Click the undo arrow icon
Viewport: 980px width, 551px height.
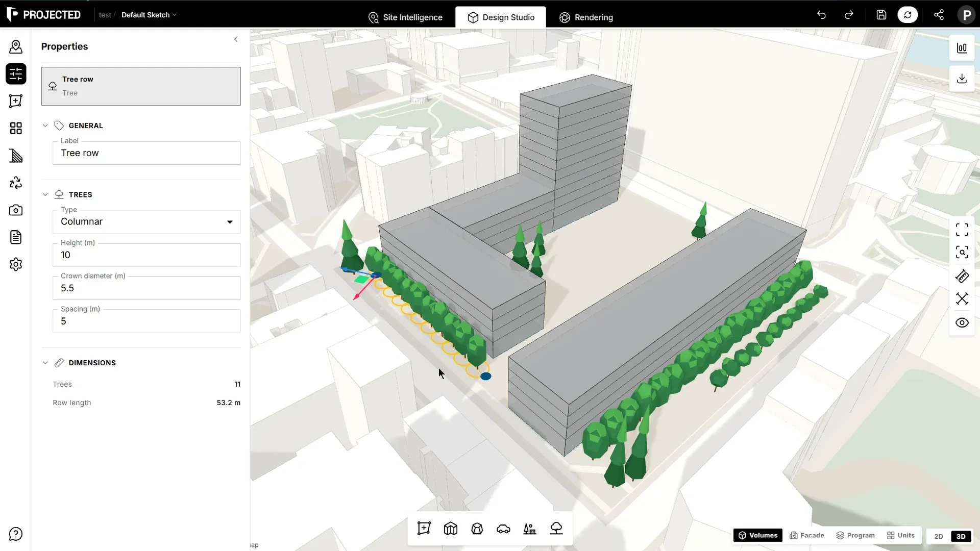(821, 15)
